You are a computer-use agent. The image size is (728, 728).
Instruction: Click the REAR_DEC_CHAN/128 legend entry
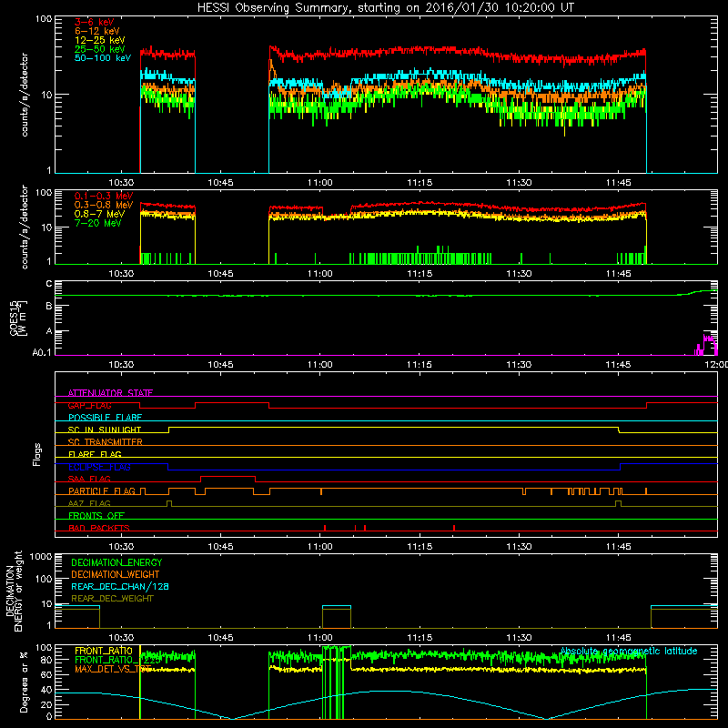click(120, 586)
